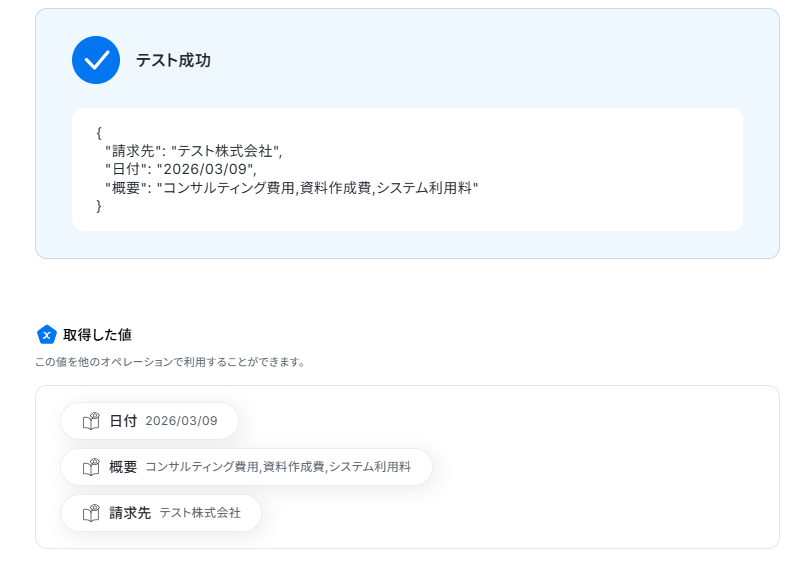Click the テスト株式会社 value in the 請求先 chip

click(x=200, y=513)
